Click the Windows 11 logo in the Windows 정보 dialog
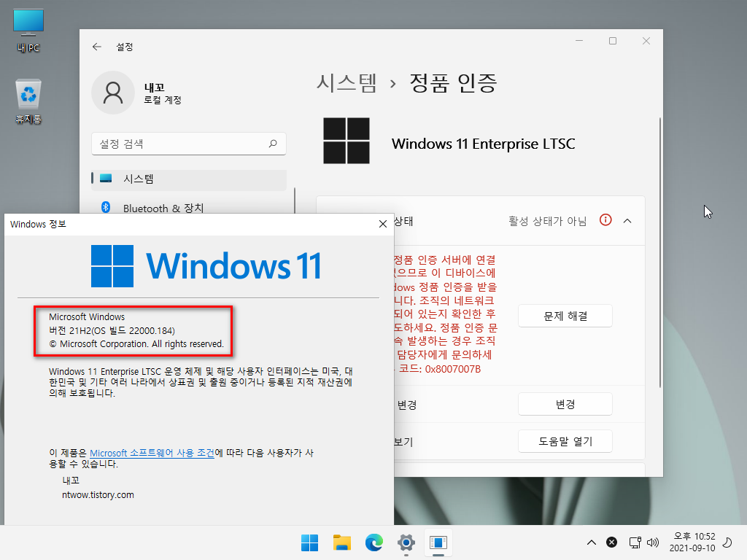The width and height of the screenshot is (747, 560). click(206, 265)
